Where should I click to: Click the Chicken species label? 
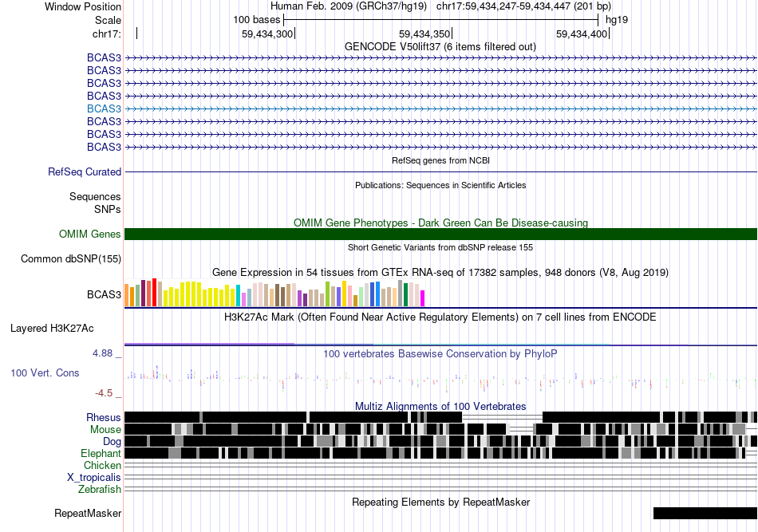(102, 465)
